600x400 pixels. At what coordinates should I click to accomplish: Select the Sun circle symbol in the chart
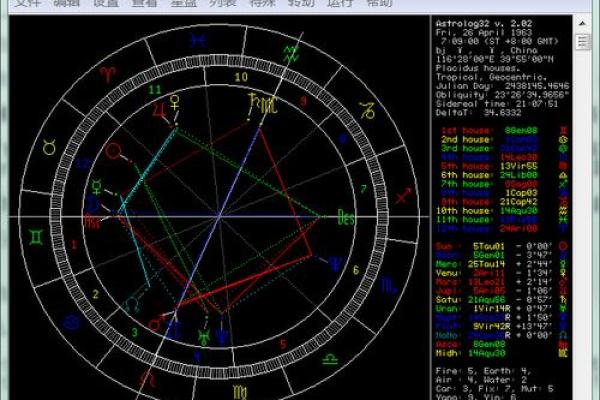click(x=114, y=151)
